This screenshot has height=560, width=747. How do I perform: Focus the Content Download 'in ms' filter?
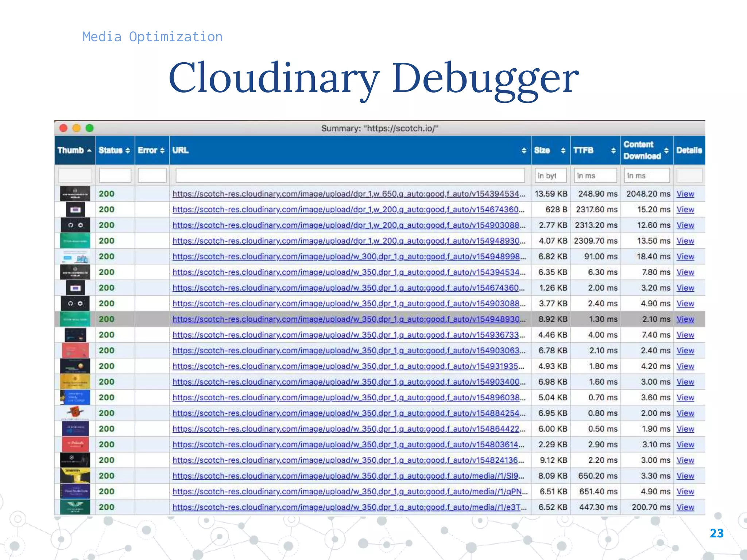[647, 175]
